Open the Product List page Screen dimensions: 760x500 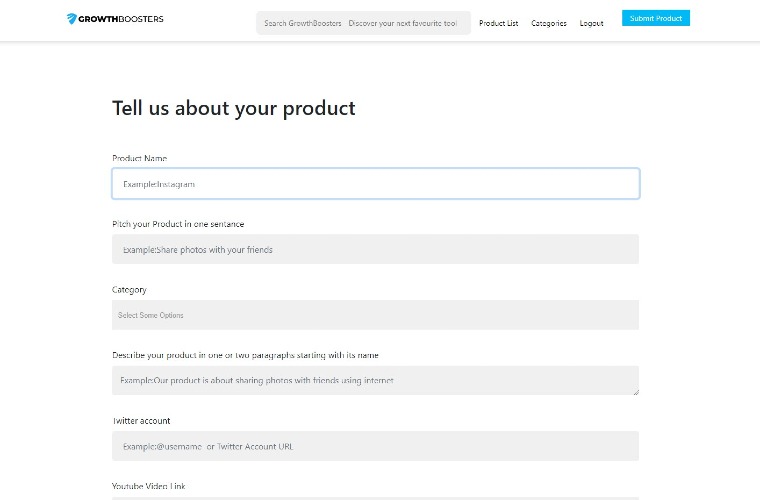498,23
